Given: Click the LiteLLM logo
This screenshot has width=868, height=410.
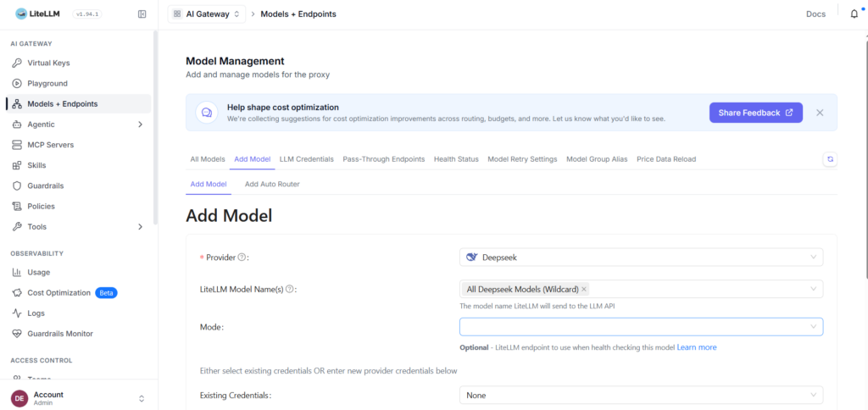Looking at the screenshot, I should click(36, 14).
